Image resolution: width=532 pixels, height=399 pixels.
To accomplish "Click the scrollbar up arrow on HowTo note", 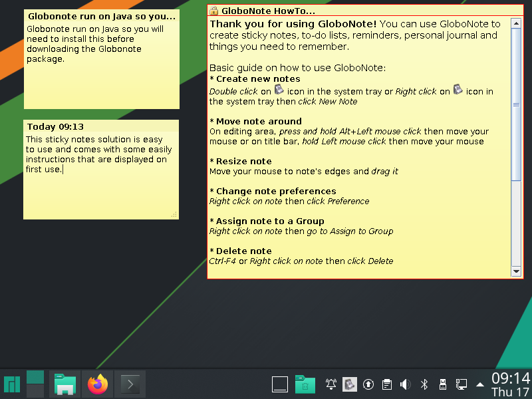I will (x=517, y=22).
